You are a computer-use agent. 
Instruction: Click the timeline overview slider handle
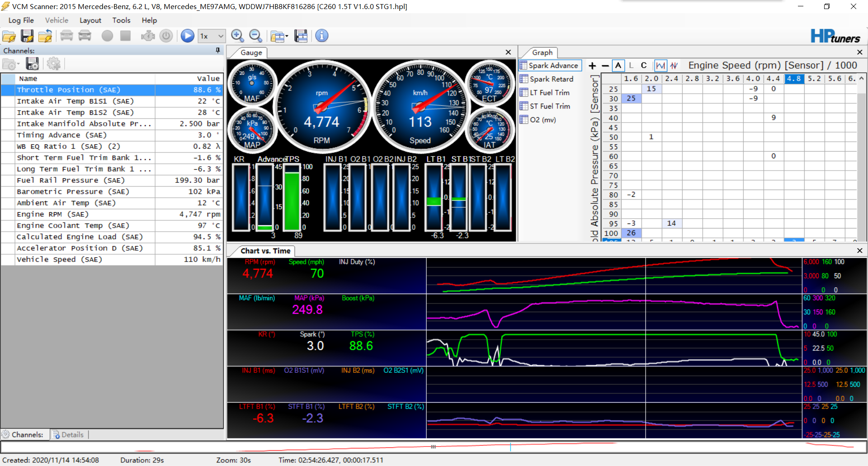[x=434, y=447]
